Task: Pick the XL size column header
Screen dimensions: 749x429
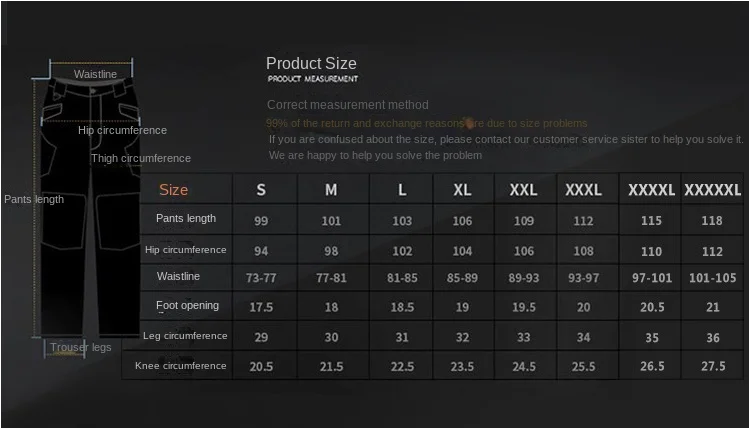Action: [462, 190]
